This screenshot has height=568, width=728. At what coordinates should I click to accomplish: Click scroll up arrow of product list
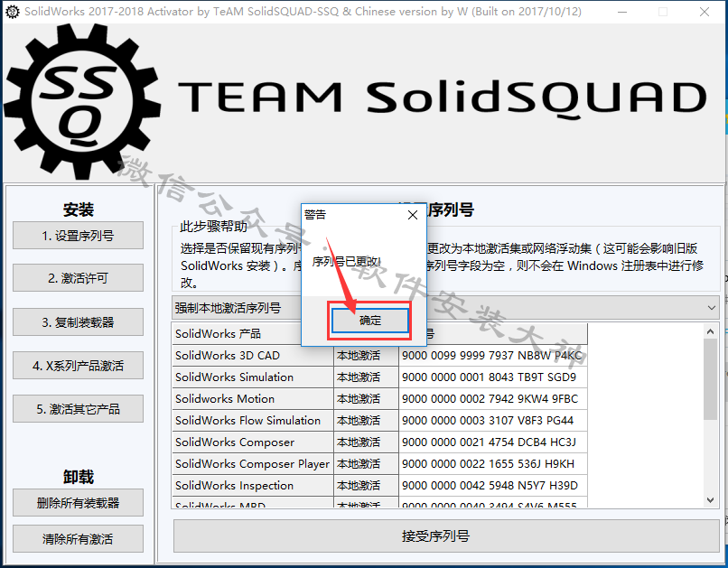click(x=710, y=331)
